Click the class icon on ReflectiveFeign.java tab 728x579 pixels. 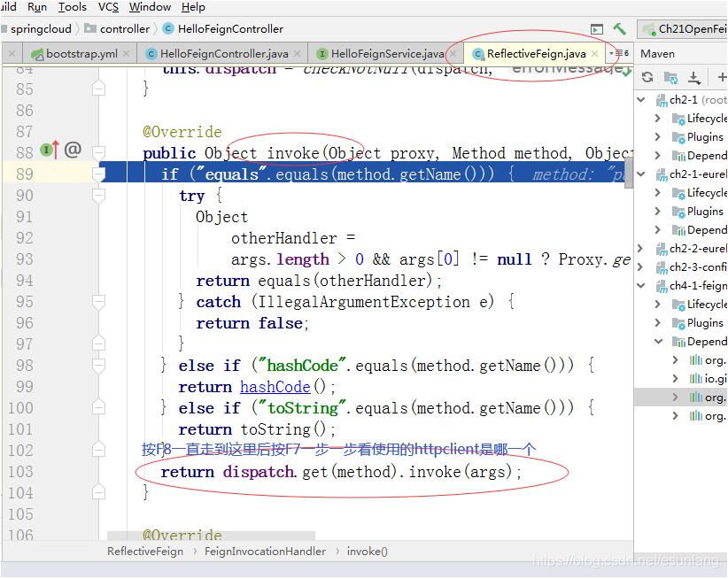tap(477, 54)
